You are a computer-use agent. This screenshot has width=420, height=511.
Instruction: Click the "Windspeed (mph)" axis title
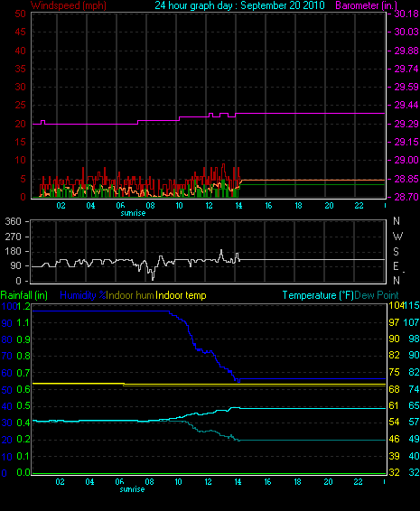69,5
